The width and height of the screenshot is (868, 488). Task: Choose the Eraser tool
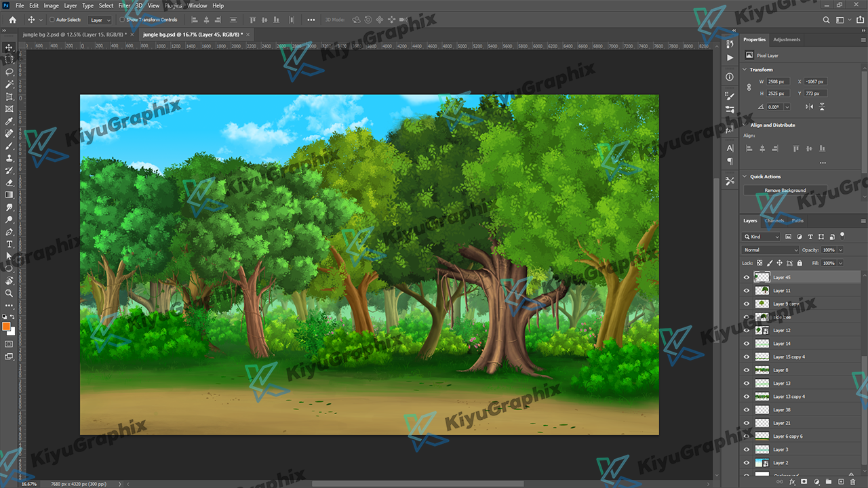pos(9,182)
